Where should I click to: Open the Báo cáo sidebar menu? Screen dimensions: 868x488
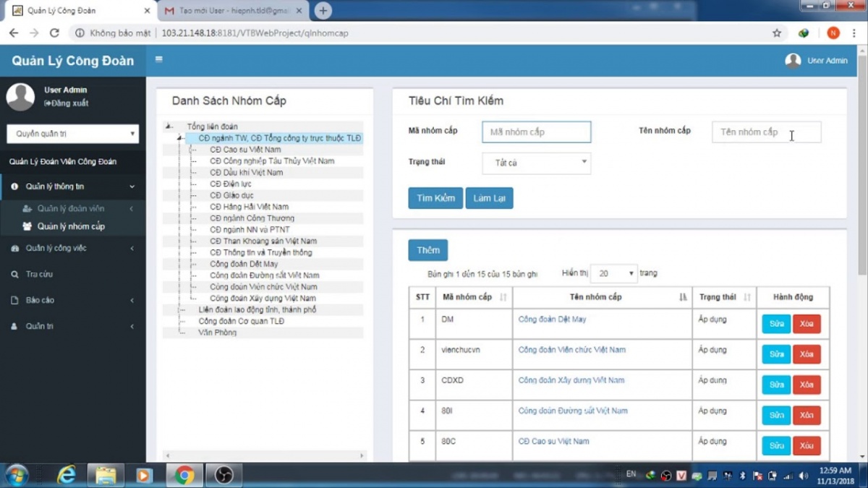pyautogui.click(x=72, y=300)
